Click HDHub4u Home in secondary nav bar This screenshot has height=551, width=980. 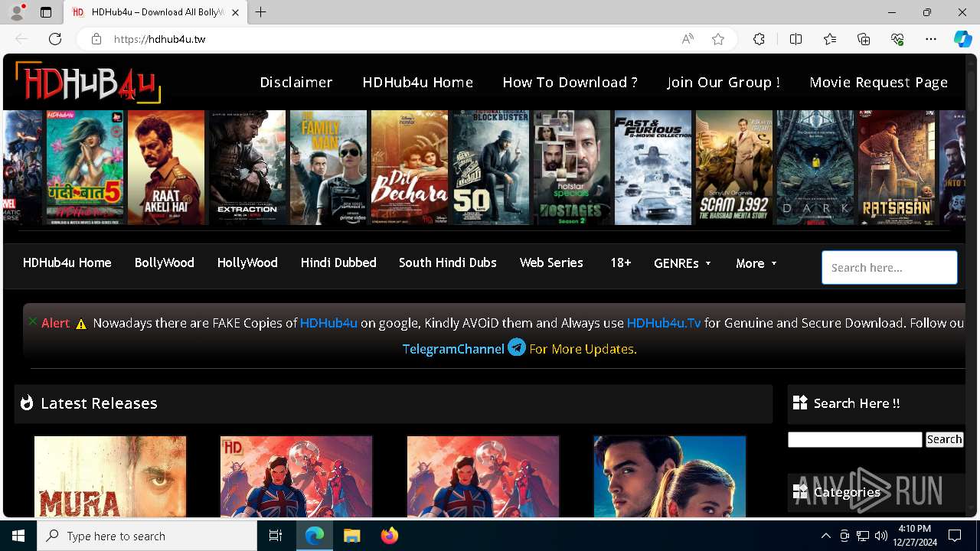point(67,262)
